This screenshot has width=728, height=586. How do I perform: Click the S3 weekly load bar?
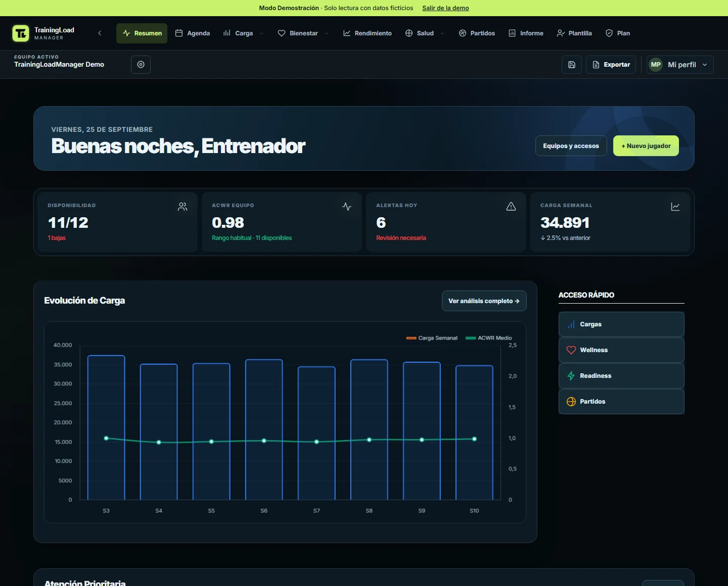(x=106, y=428)
